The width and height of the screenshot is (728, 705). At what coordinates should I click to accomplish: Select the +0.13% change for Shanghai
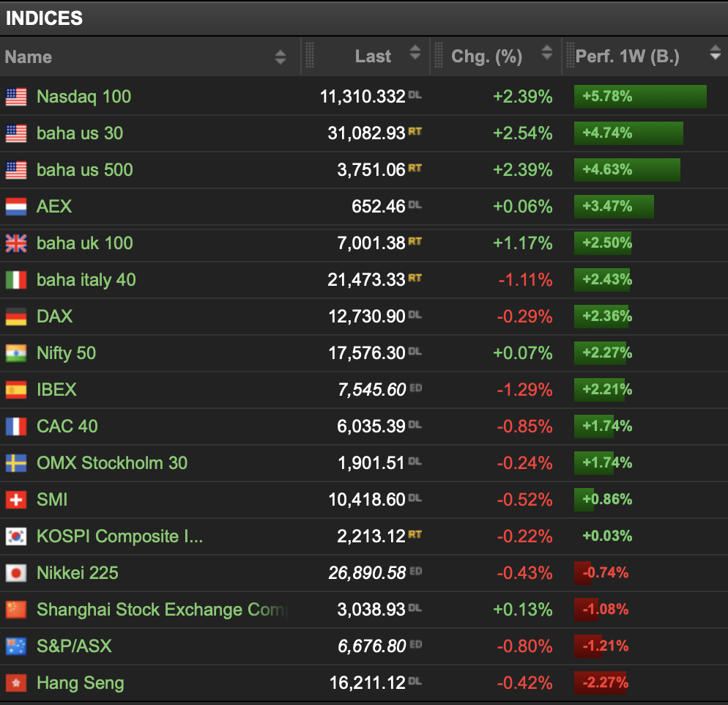click(523, 610)
